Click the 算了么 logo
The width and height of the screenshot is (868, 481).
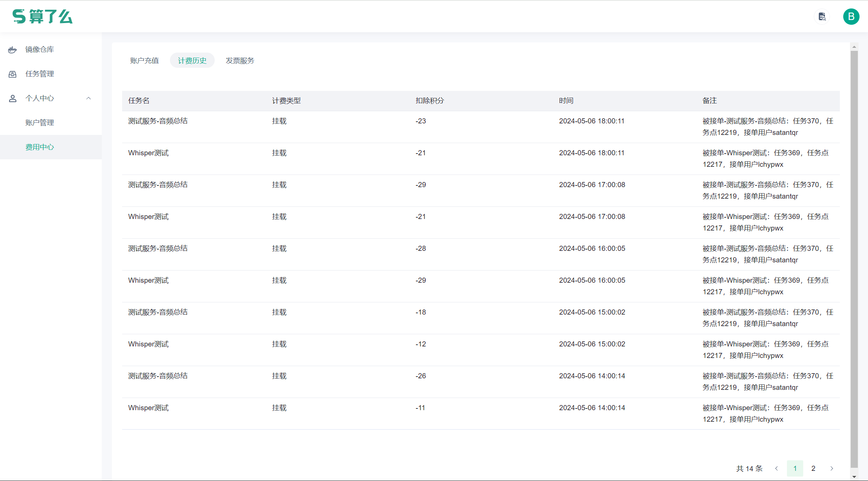(x=42, y=16)
